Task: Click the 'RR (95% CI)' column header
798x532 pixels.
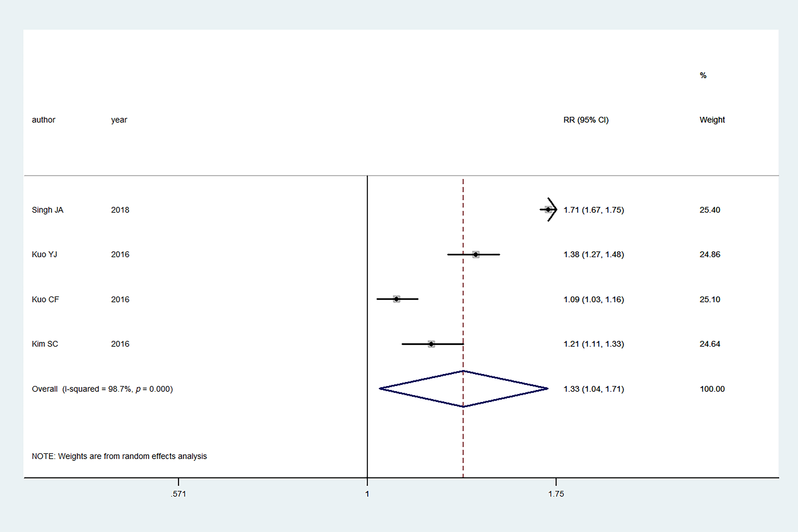Action: (586, 120)
